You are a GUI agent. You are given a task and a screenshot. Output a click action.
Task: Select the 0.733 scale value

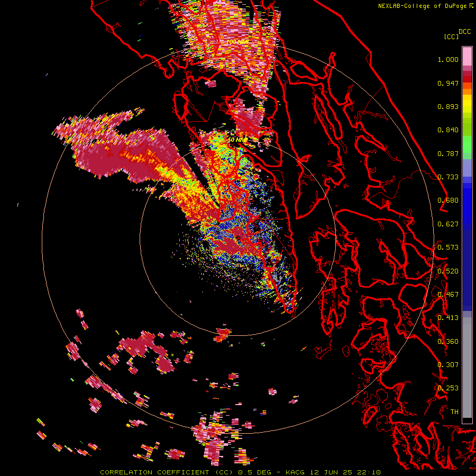(448, 177)
